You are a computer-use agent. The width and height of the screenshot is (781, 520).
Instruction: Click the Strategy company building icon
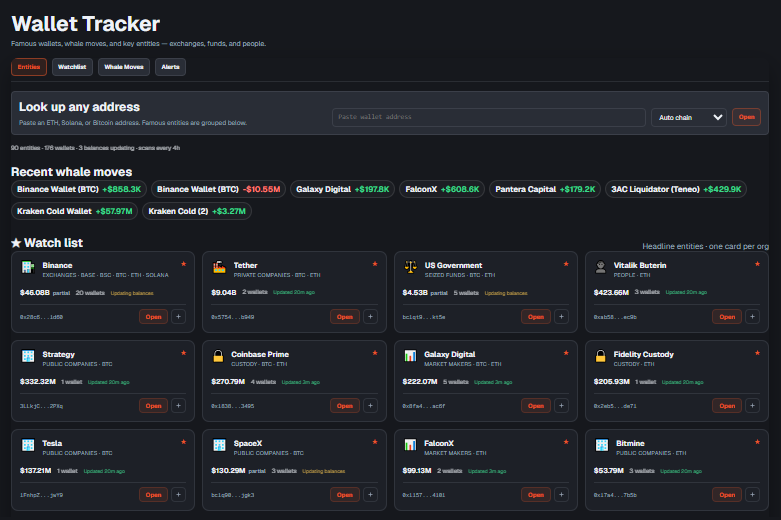28,356
